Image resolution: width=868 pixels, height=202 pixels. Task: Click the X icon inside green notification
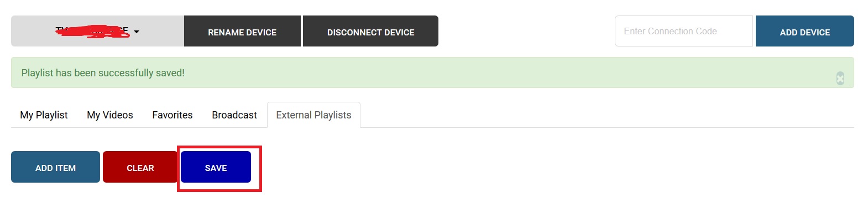(x=840, y=78)
